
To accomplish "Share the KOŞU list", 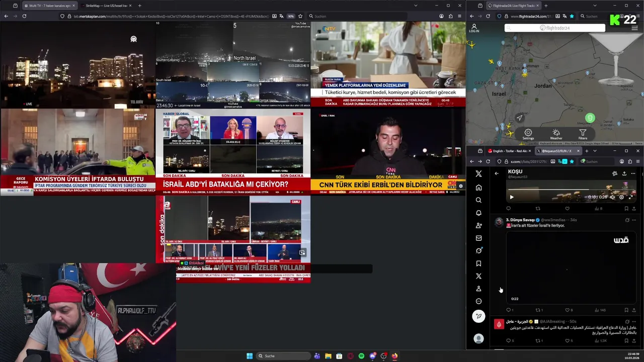I will [624, 173].
